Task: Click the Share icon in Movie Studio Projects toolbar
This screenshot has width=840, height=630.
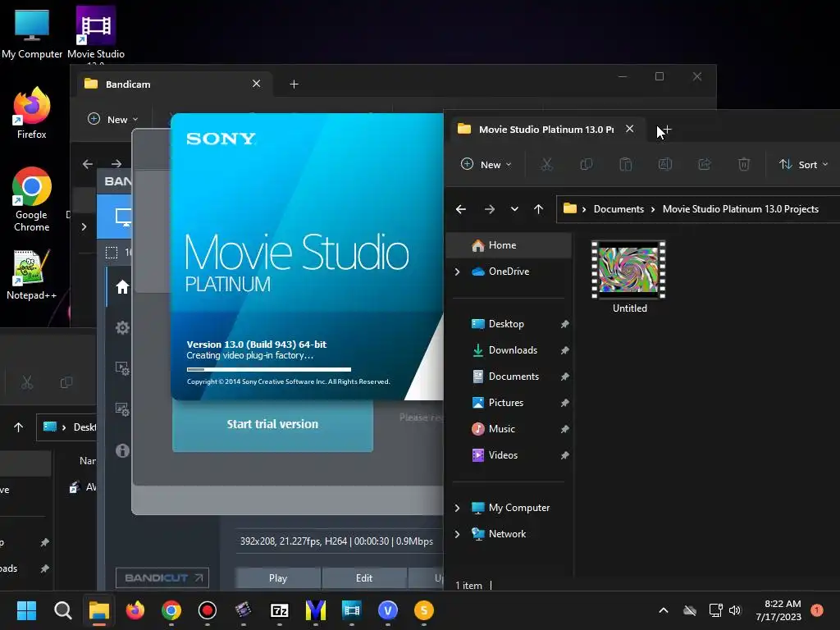Action: click(x=705, y=164)
